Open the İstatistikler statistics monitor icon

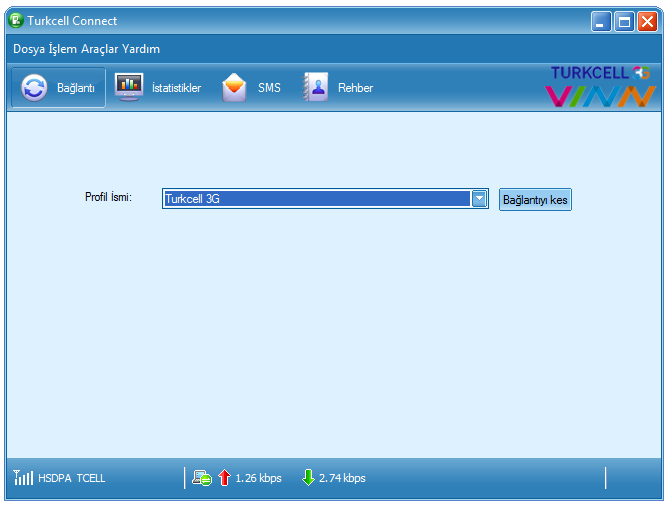click(129, 87)
